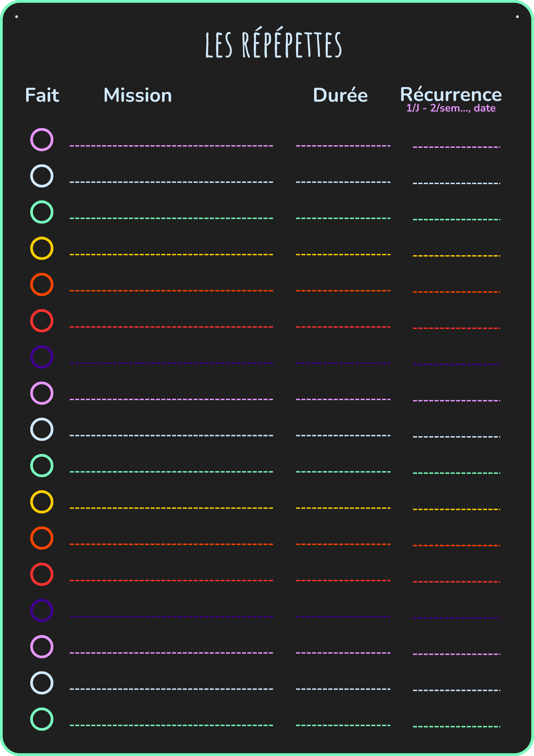Viewport: 534px width, 756px height.
Task: Check the first pink circle under Fait
Action: click(x=42, y=139)
